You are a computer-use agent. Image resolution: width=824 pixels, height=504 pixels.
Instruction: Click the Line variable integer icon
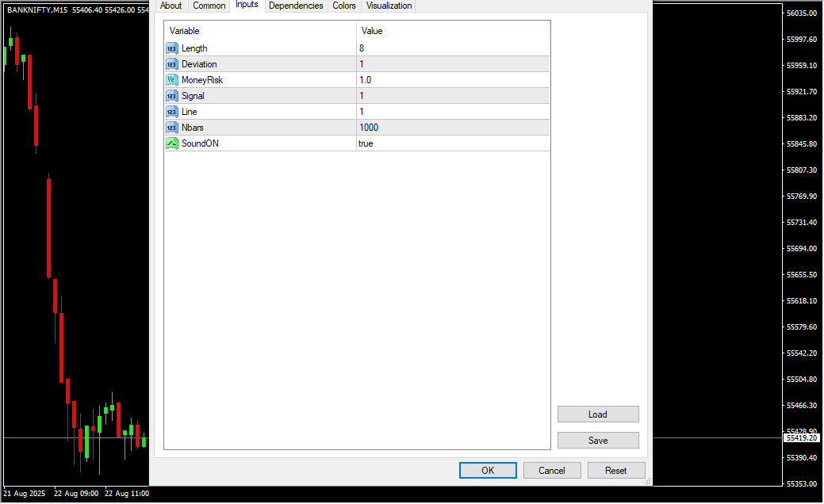(172, 112)
